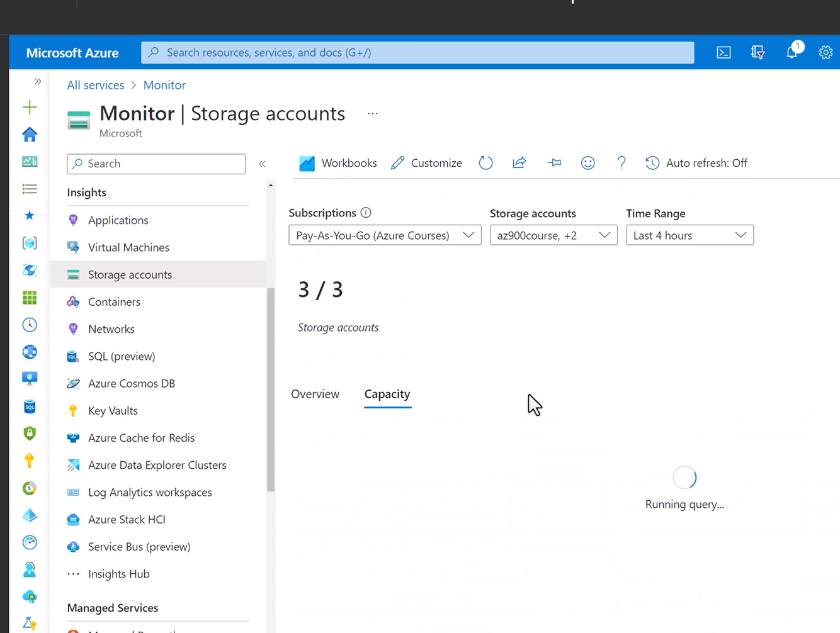Open the clock recent icon in sidebar
840x633 pixels.
point(30,325)
